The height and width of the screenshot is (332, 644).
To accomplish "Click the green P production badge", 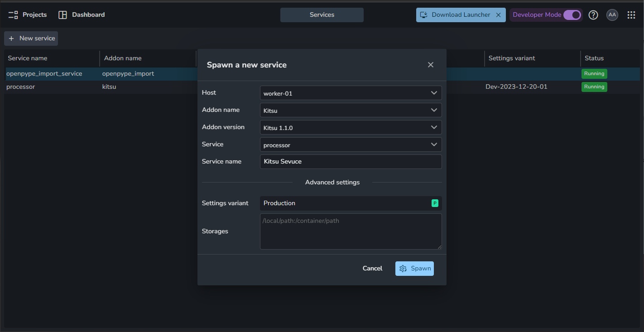I will pyautogui.click(x=435, y=203).
